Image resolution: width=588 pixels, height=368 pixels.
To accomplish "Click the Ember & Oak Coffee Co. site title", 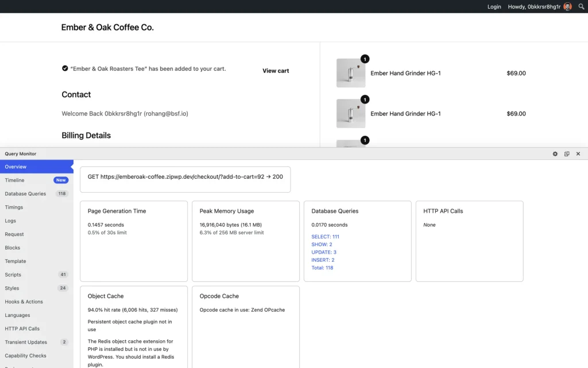I will tap(107, 28).
